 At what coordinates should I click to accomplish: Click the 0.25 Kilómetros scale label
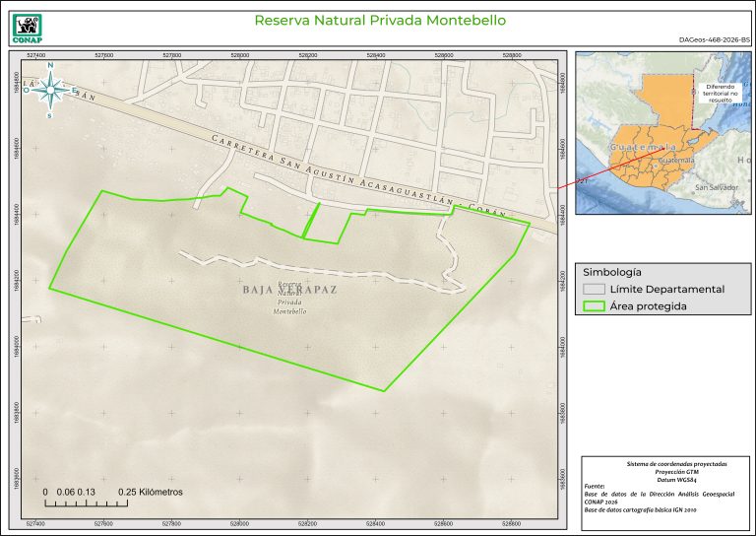click(x=150, y=491)
